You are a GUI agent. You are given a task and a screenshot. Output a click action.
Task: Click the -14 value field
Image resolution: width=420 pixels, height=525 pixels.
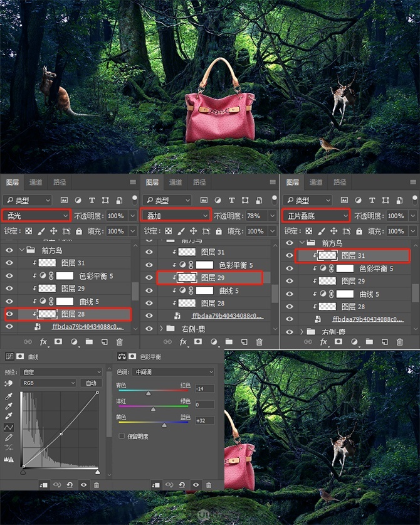[x=204, y=388]
